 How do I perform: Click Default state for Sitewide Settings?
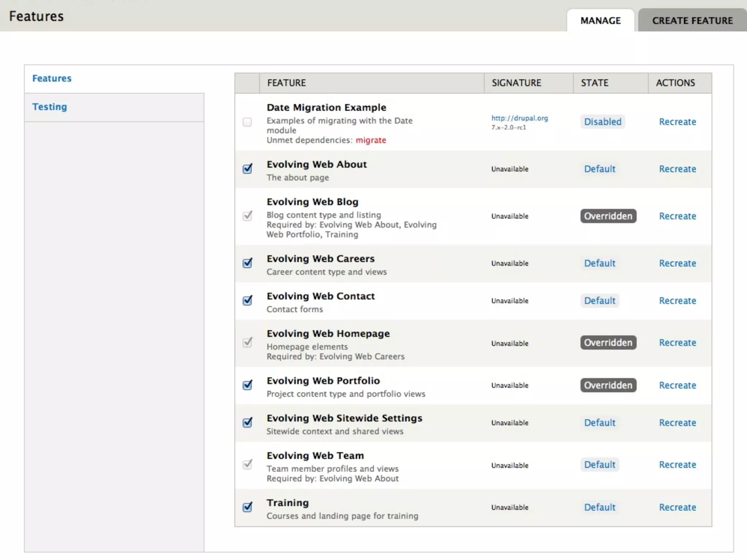point(600,423)
